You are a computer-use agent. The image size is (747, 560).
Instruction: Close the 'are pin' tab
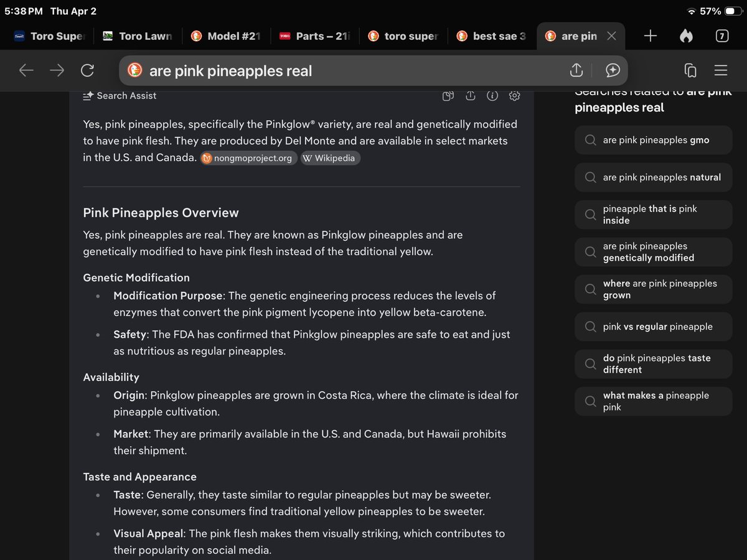[611, 36]
